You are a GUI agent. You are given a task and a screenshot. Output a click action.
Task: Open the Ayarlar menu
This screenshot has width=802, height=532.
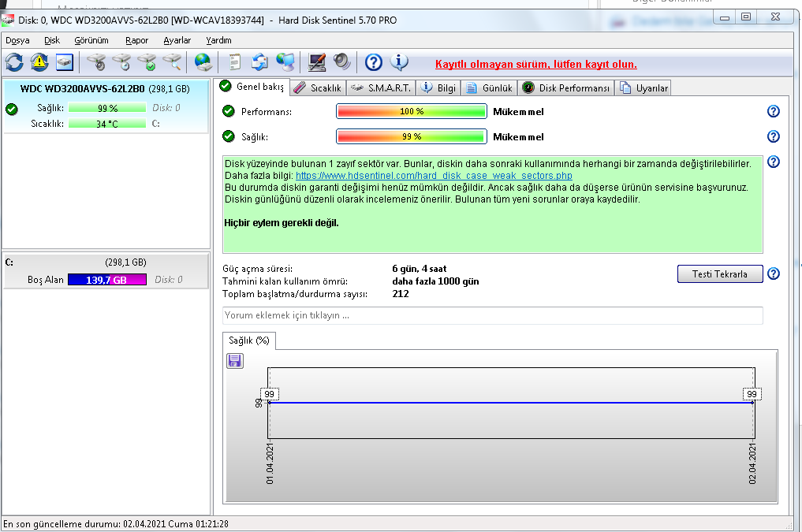pos(177,40)
